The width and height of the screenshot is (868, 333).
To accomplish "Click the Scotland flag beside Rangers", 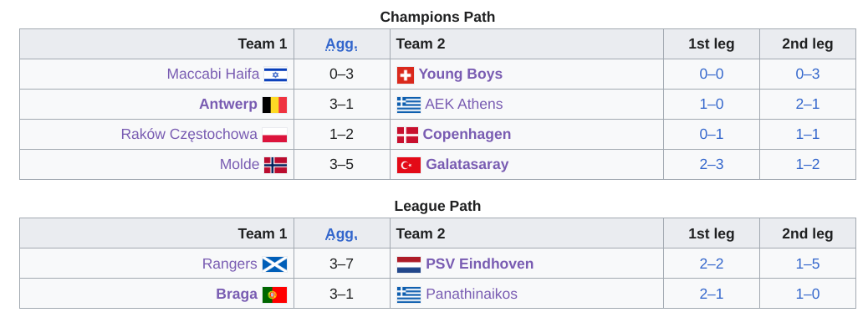I will coord(274,264).
